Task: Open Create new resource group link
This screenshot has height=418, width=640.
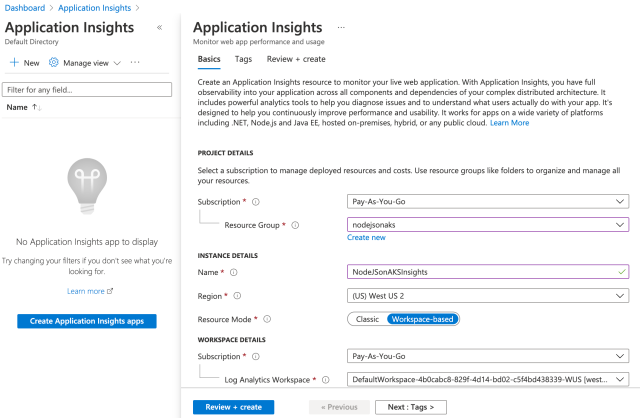Action: tap(366, 238)
